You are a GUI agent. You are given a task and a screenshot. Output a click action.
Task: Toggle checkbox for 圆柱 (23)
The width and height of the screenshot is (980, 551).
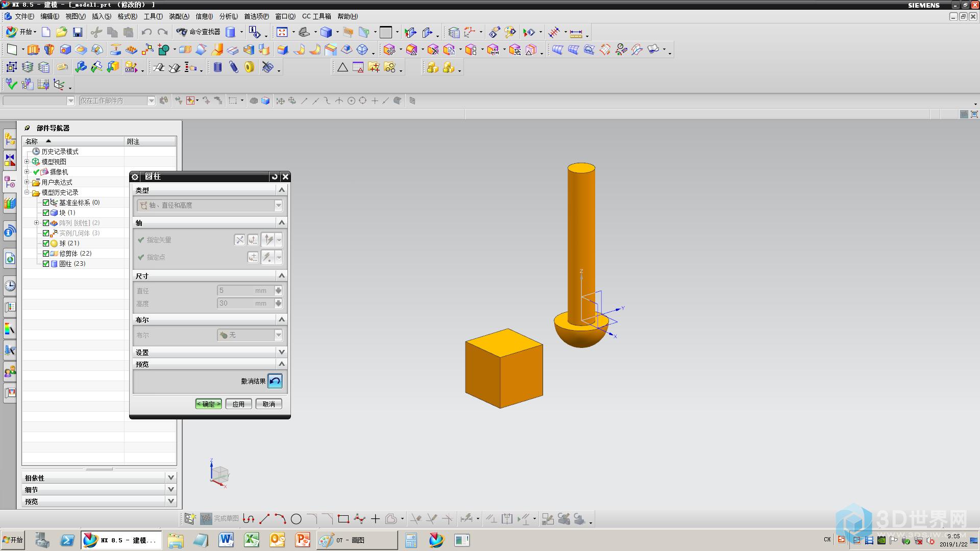click(x=46, y=264)
